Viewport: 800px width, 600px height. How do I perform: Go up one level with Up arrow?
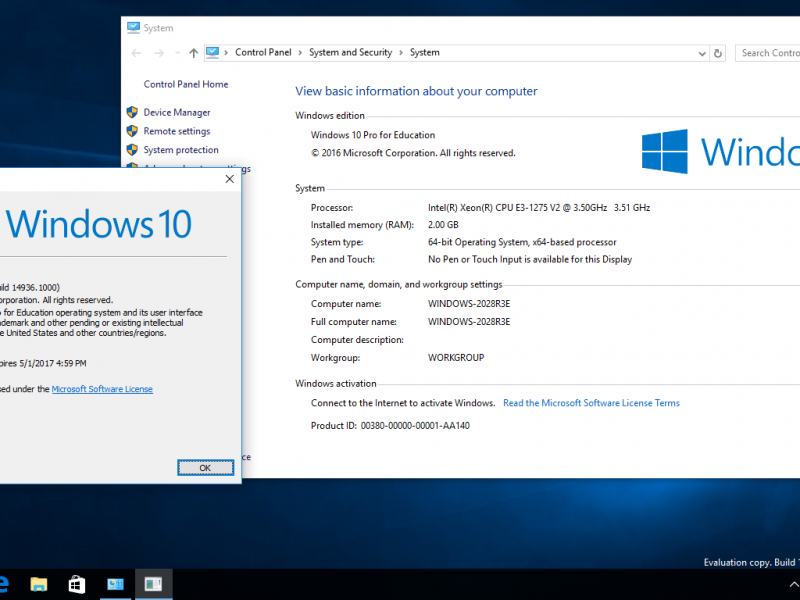[193, 53]
